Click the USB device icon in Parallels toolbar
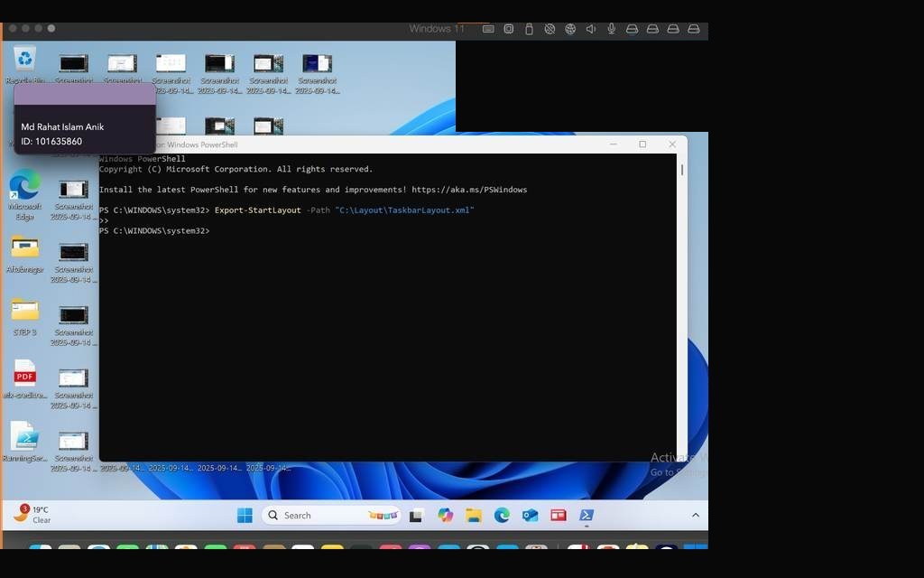The width and height of the screenshot is (924, 578). pyautogui.click(x=529, y=29)
